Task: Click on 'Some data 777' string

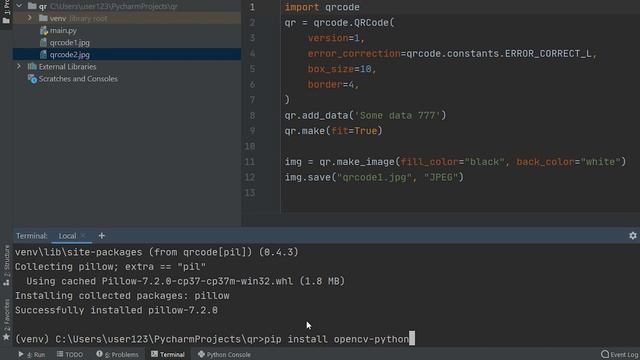Action: pos(398,116)
